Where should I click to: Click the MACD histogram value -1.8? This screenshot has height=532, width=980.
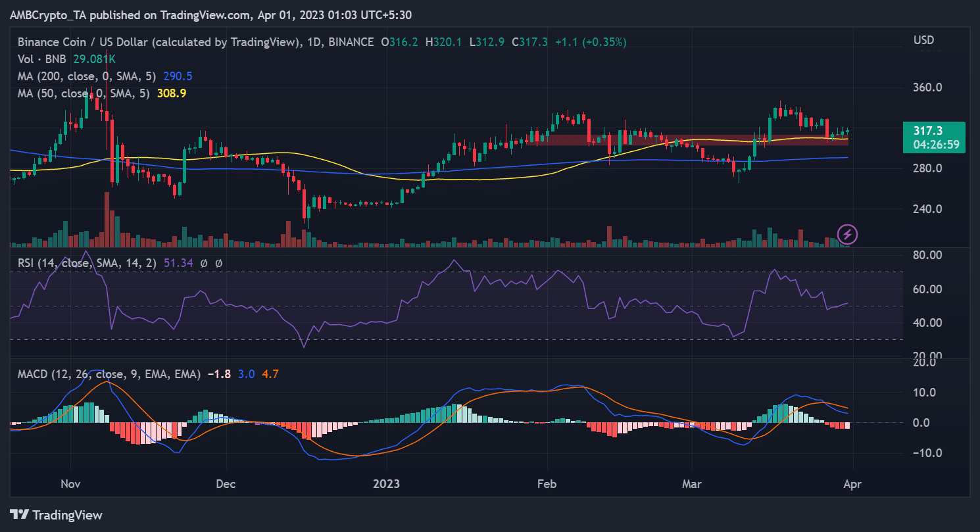coord(218,374)
